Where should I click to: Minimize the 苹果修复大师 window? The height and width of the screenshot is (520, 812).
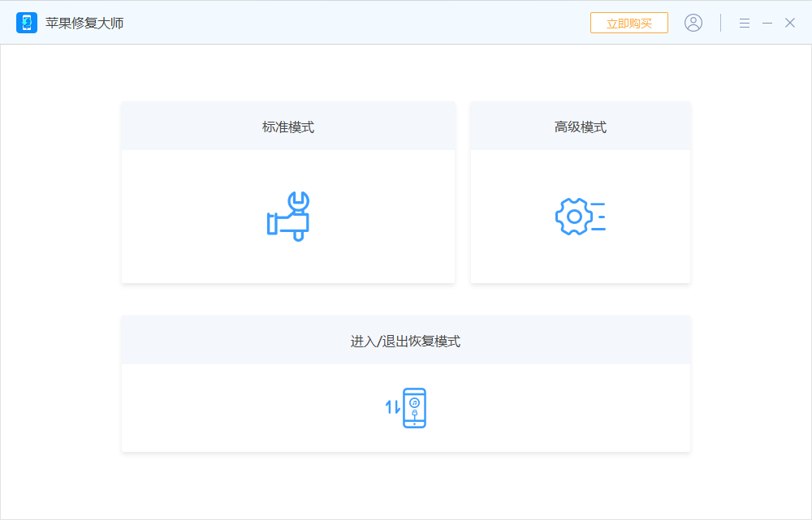(767, 23)
